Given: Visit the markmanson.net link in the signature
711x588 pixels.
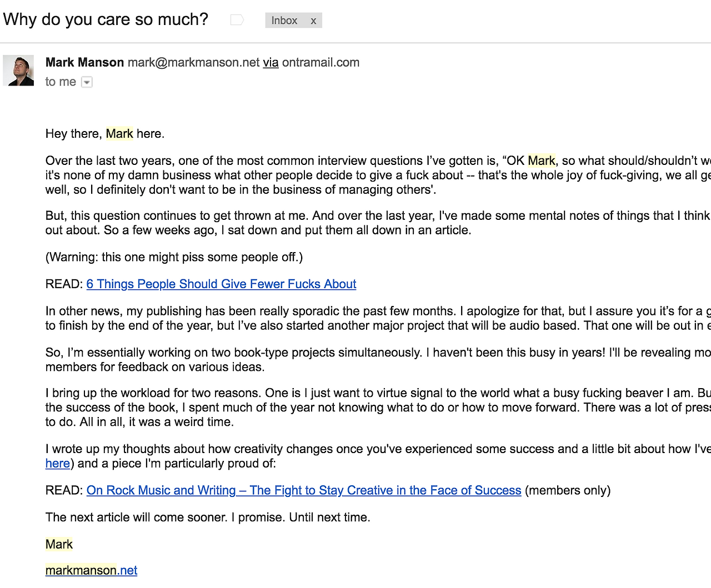Looking at the screenshot, I should (x=91, y=570).
